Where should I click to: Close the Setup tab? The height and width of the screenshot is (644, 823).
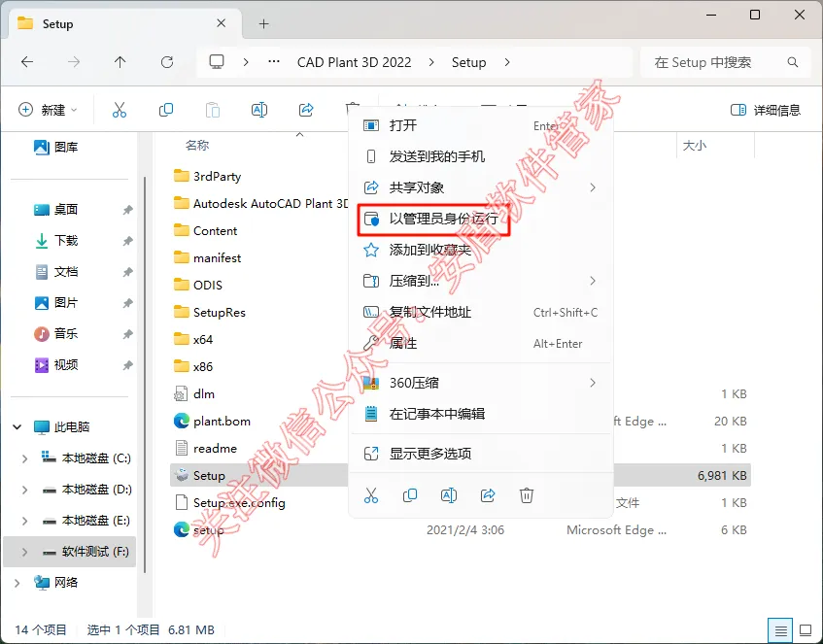[x=222, y=23]
